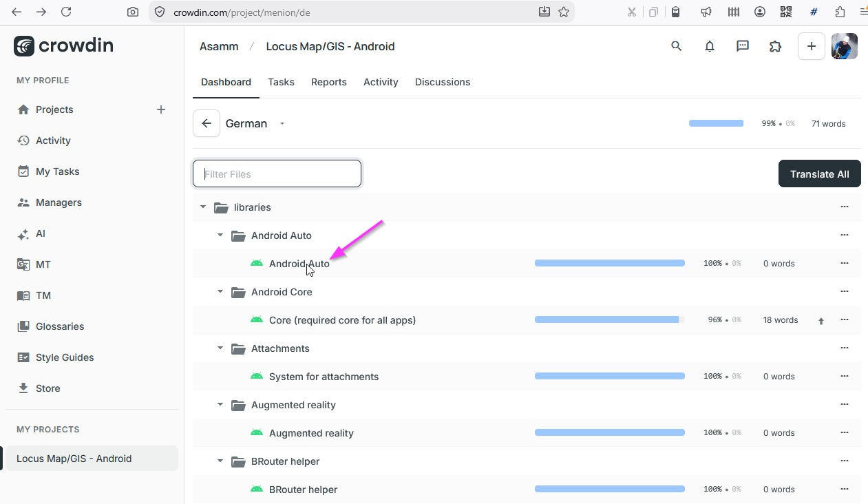Screen dimensions: 868x504
Task: Bookmark page with star icon
Action: pos(564,12)
